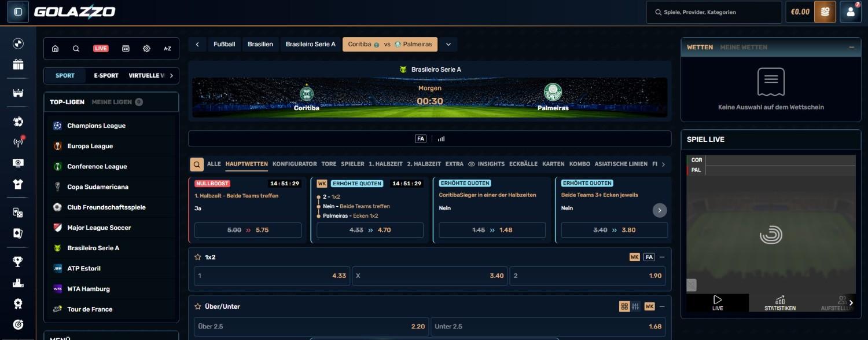Image resolution: width=868 pixels, height=340 pixels.
Task: Show next boosted odds cards arrow
Action: point(660,210)
